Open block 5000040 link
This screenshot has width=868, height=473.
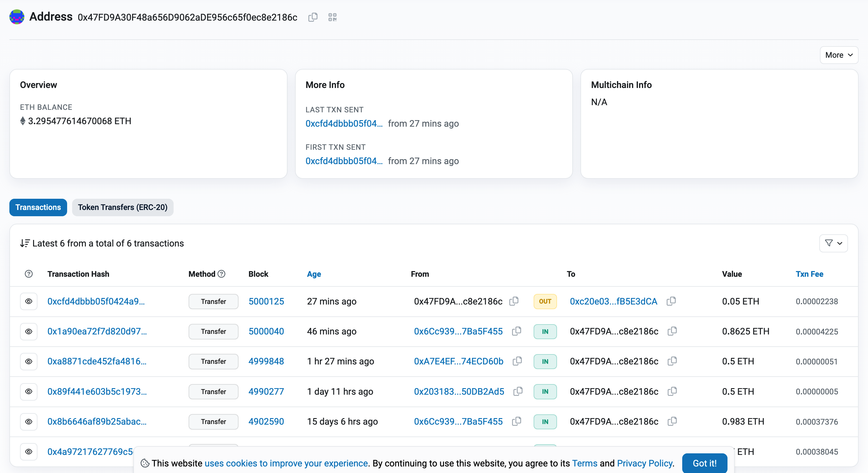[x=266, y=331]
